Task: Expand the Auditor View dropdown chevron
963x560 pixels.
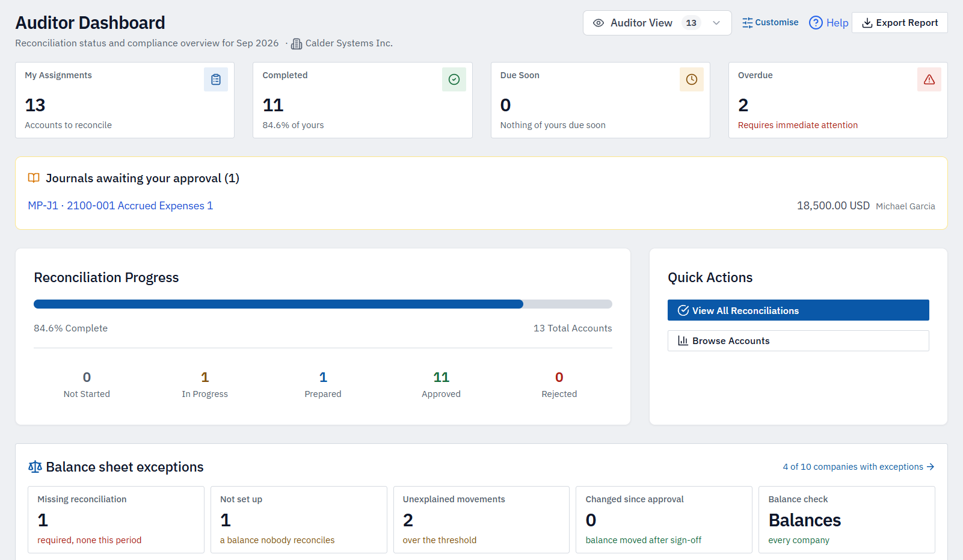Action: coord(716,23)
